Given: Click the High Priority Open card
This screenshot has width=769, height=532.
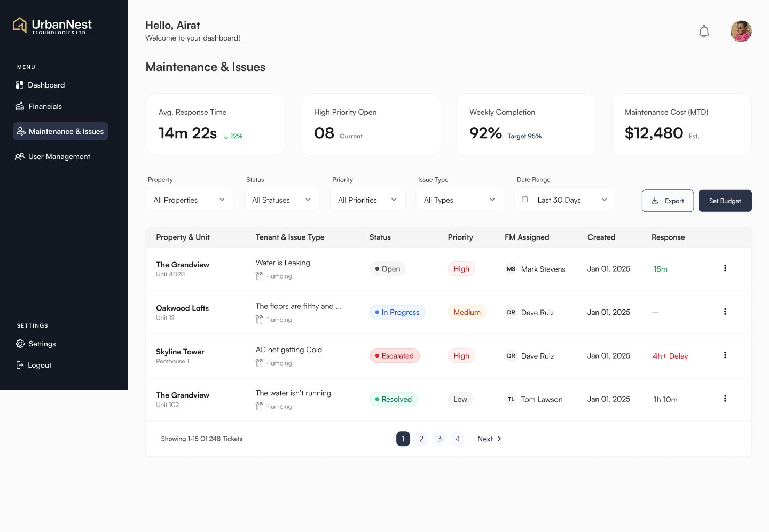Looking at the screenshot, I should (x=371, y=125).
